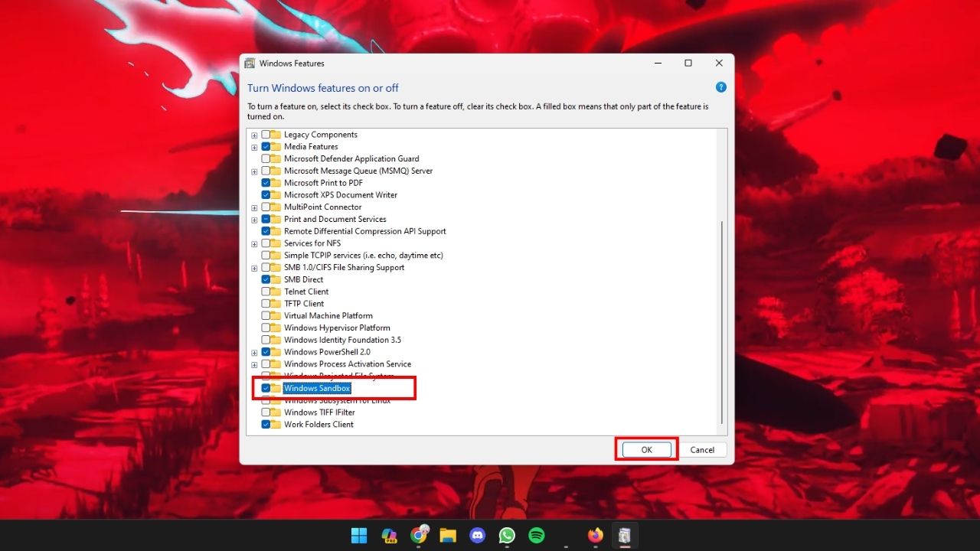Expand the Legacy Components tree node
Viewport: 980px width, 551px height.
[254, 135]
